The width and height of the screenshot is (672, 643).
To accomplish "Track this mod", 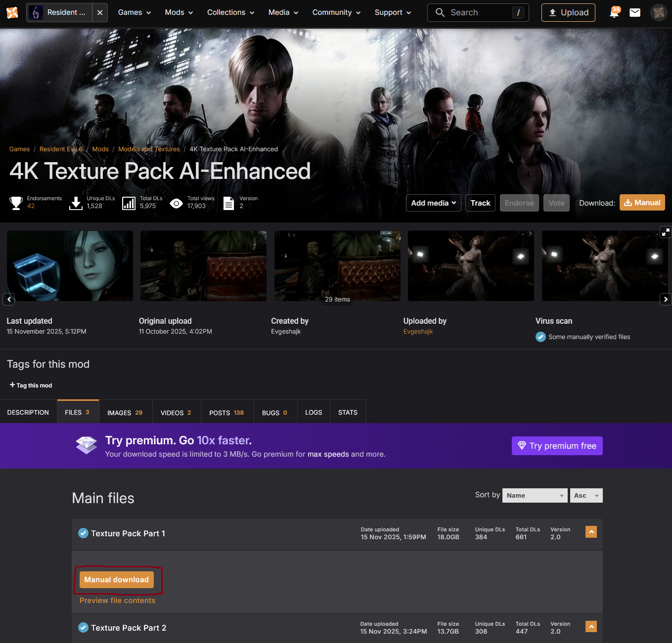I will click(x=480, y=203).
